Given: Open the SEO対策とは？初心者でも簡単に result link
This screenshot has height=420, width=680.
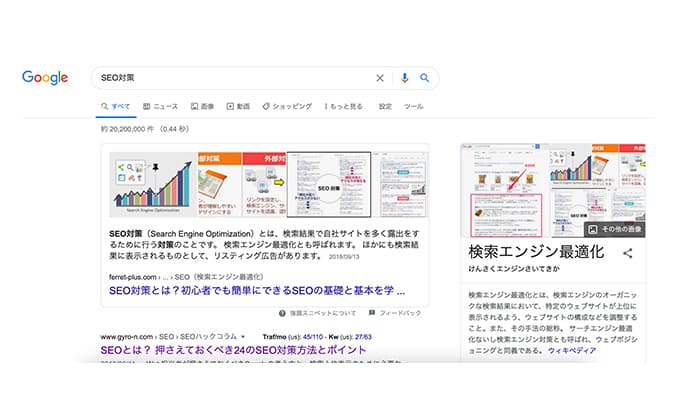Looking at the screenshot, I should point(257,291).
